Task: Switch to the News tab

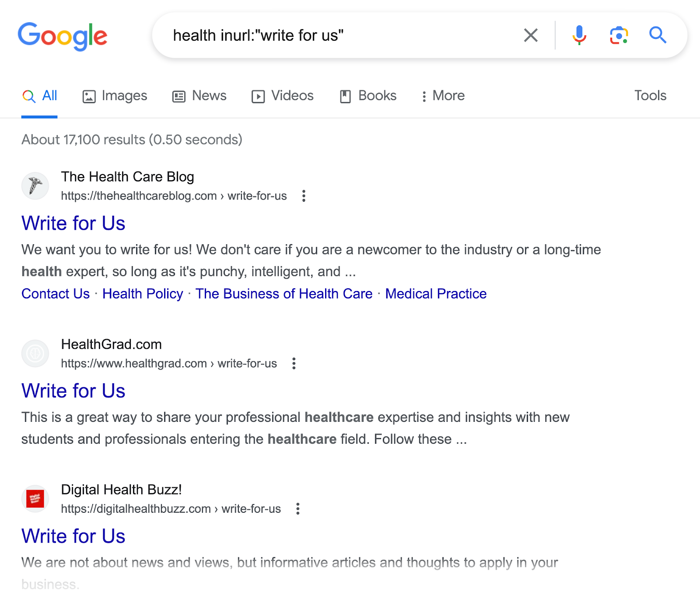Action: coord(199,95)
